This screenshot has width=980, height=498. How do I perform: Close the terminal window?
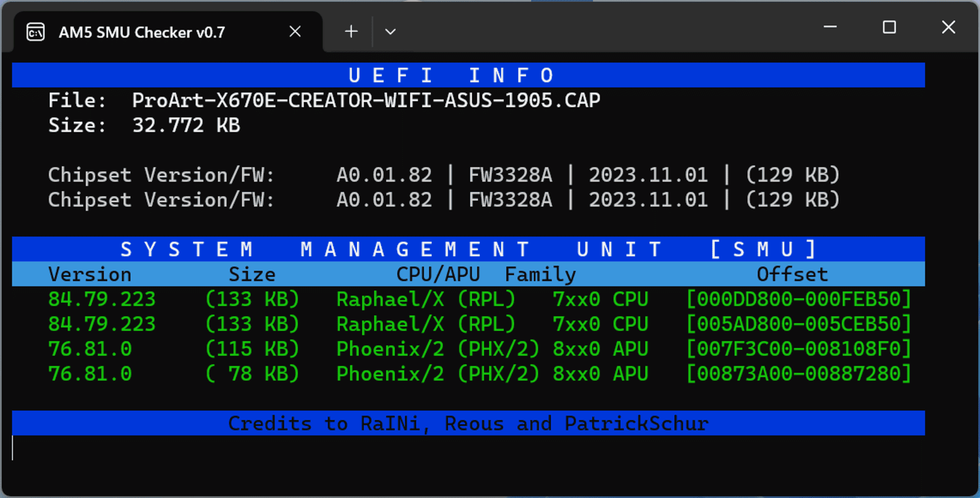tap(948, 27)
